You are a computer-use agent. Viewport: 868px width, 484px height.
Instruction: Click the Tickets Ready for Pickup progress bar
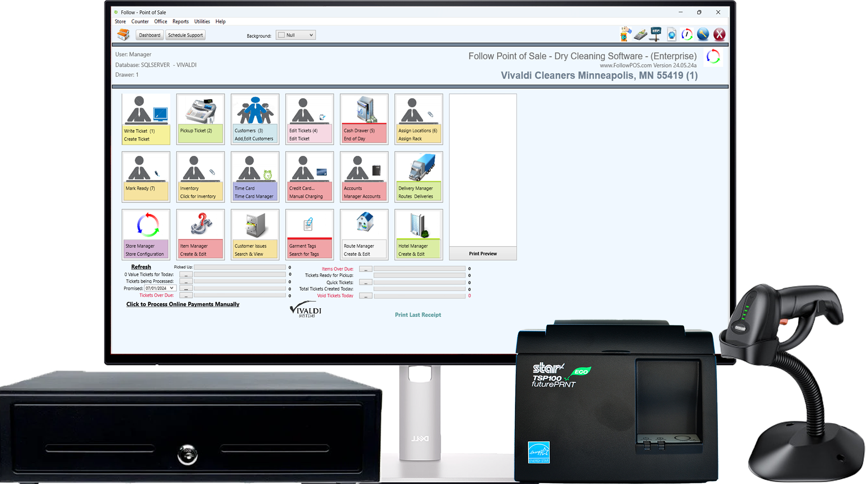(x=420, y=276)
